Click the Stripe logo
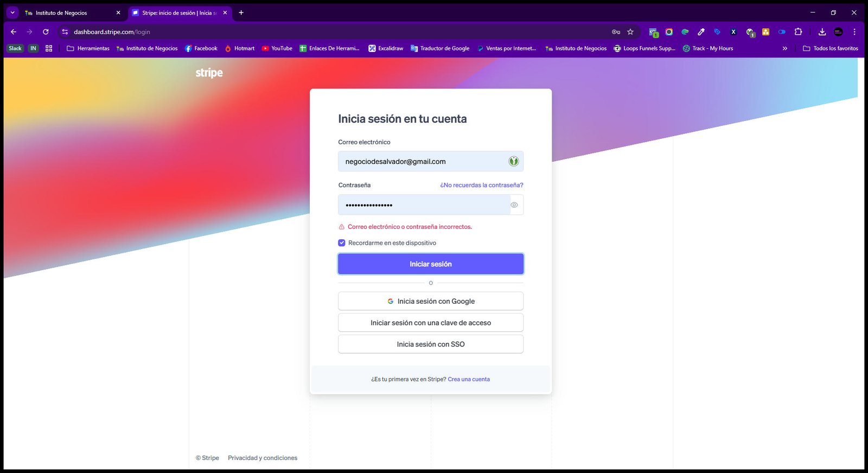This screenshot has width=868, height=473. [209, 73]
